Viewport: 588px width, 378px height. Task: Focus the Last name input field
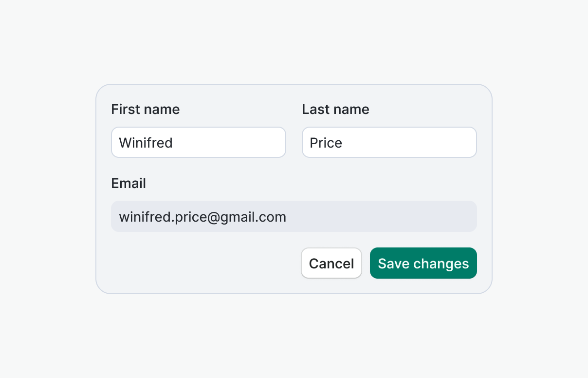pos(389,142)
